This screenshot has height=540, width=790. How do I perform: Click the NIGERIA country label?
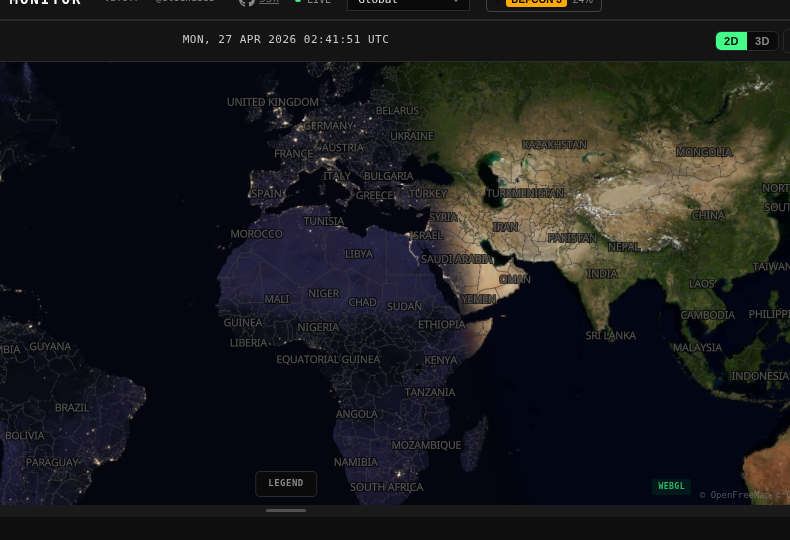[318, 327]
